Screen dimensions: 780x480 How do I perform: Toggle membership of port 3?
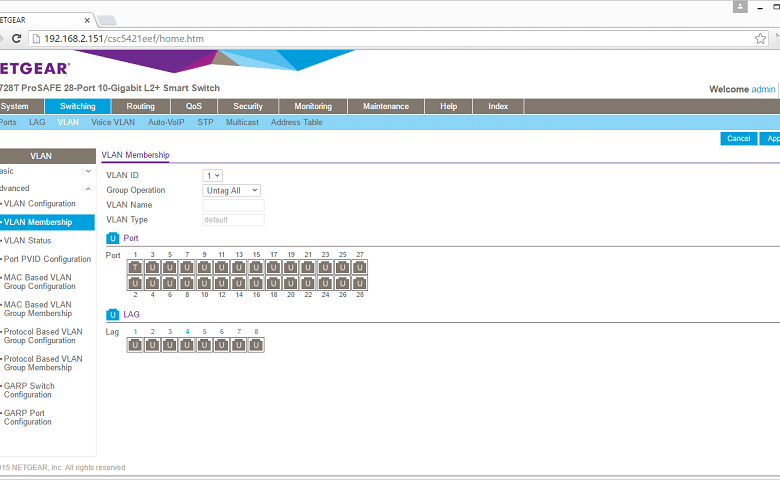click(153, 267)
